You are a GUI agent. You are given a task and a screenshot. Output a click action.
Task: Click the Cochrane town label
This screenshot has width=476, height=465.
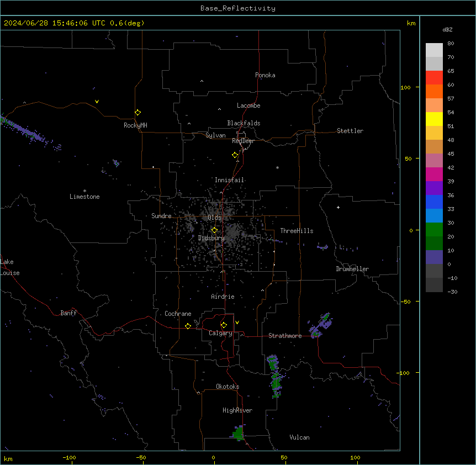[x=178, y=314]
